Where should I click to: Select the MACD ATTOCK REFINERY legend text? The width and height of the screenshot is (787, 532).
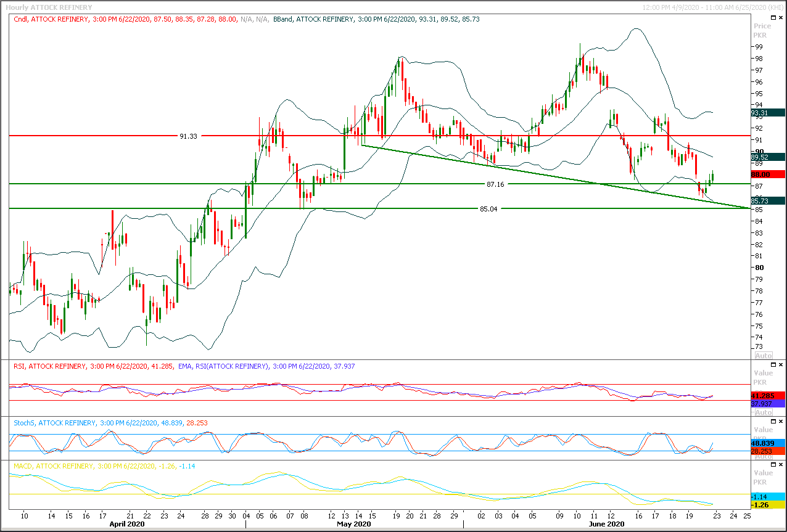(104, 466)
